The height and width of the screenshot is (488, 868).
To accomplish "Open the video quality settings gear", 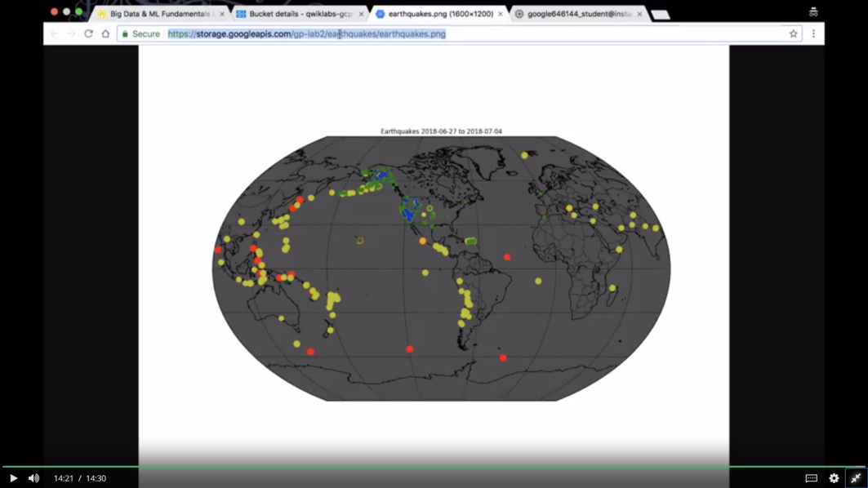I will pyautogui.click(x=833, y=478).
